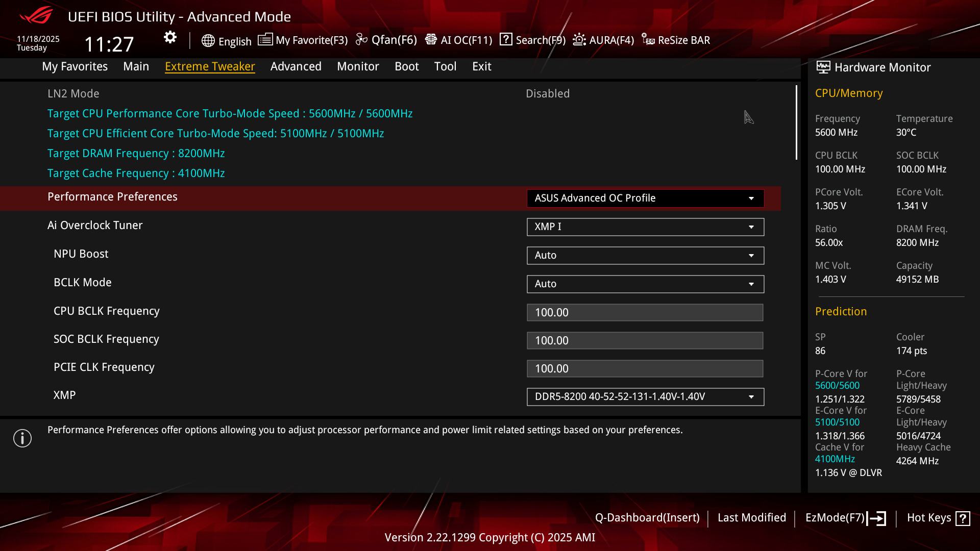Screen dimensions: 980x551
Task: Switch to EzMode(F7) arrow icon
Action: tap(876, 518)
